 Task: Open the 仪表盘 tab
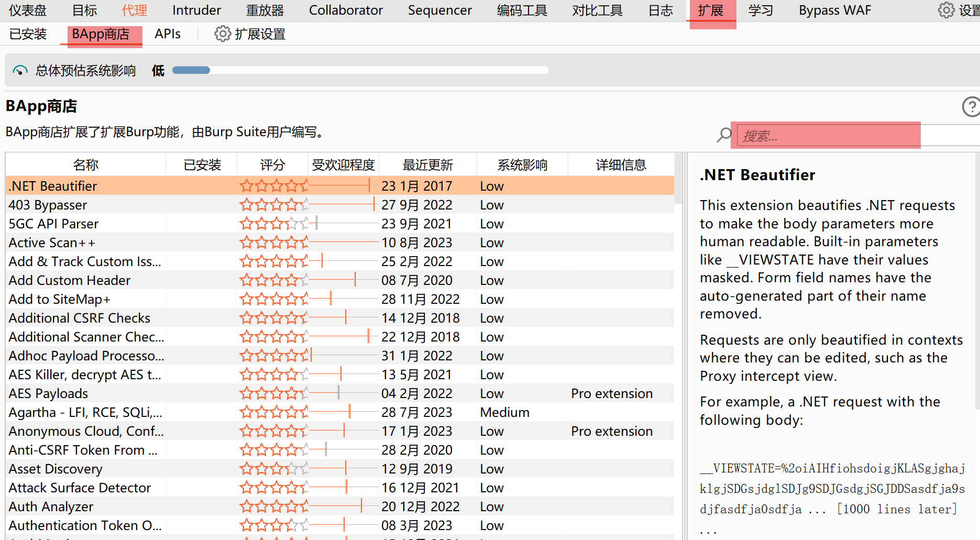point(28,10)
